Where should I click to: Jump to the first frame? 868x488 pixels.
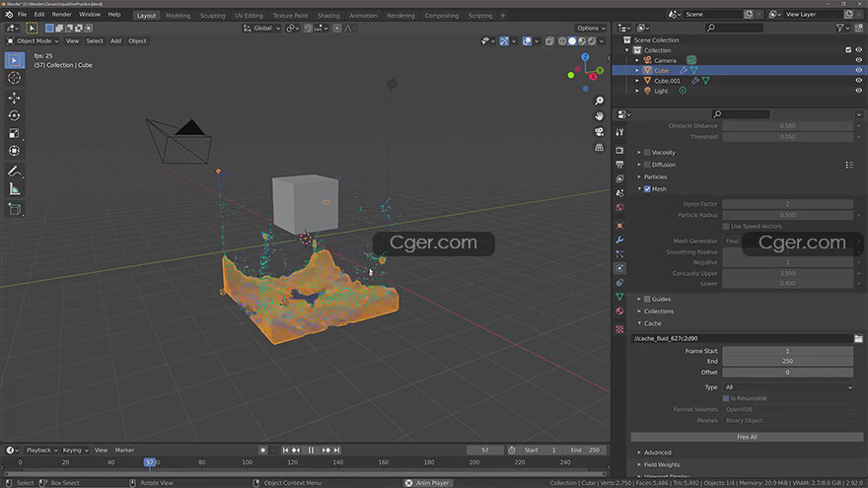pyautogui.click(x=285, y=451)
